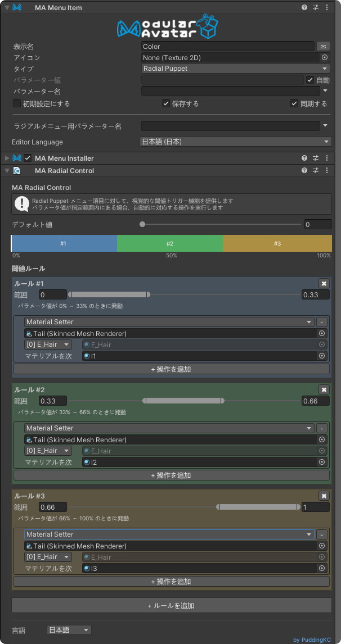341x644 pixels.
Task: Click the link icon beside the Color name field
Action: click(x=324, y=47)
